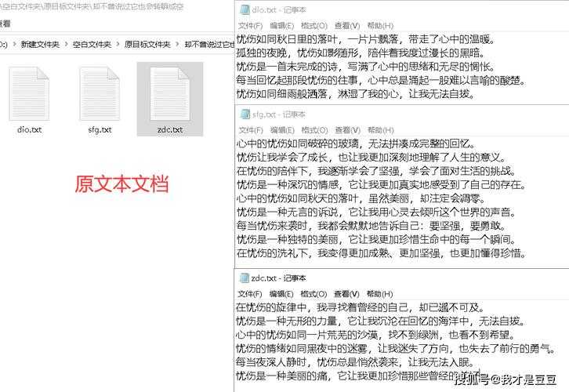
Task: Open 格式(O) menu in dio.txt Notepad
Action: pyautogui.click(x=314, y=26)
